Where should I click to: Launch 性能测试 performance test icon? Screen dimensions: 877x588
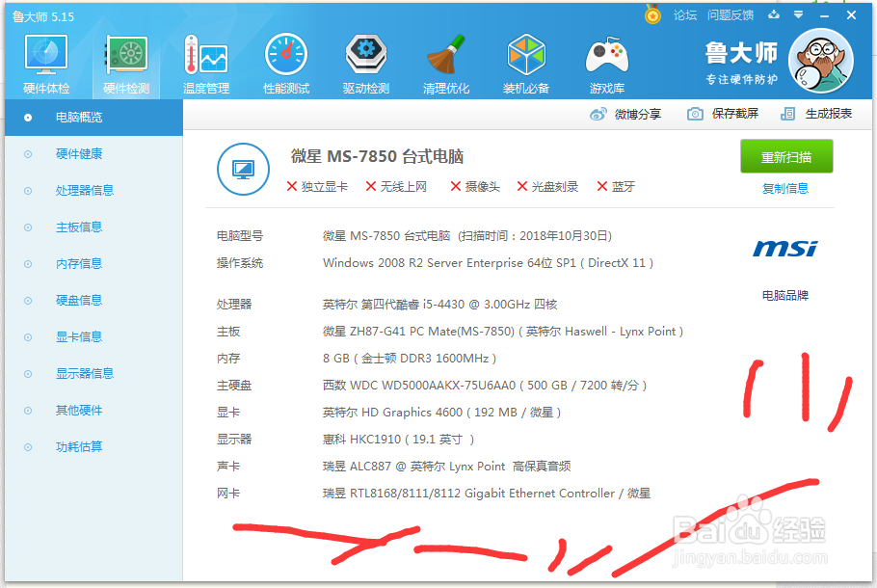point(286,64)
